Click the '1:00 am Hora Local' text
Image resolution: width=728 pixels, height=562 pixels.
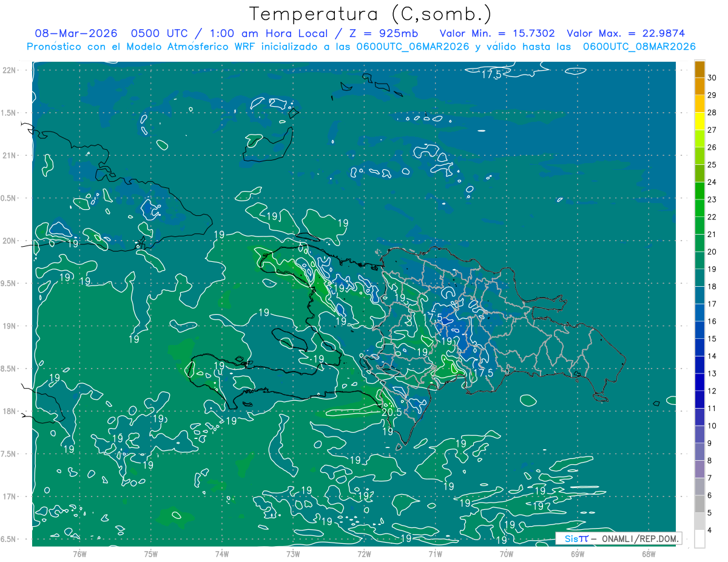coord(269,33)
